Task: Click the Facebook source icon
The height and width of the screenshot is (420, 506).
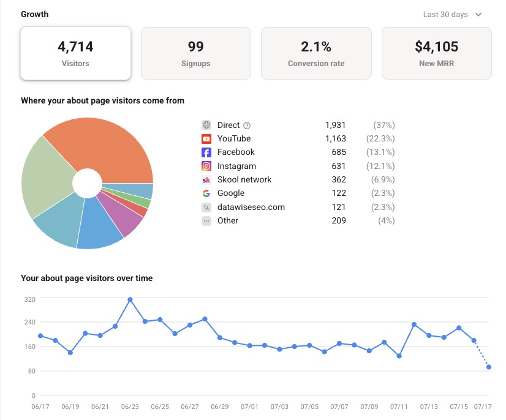Action: coord(206,152)
